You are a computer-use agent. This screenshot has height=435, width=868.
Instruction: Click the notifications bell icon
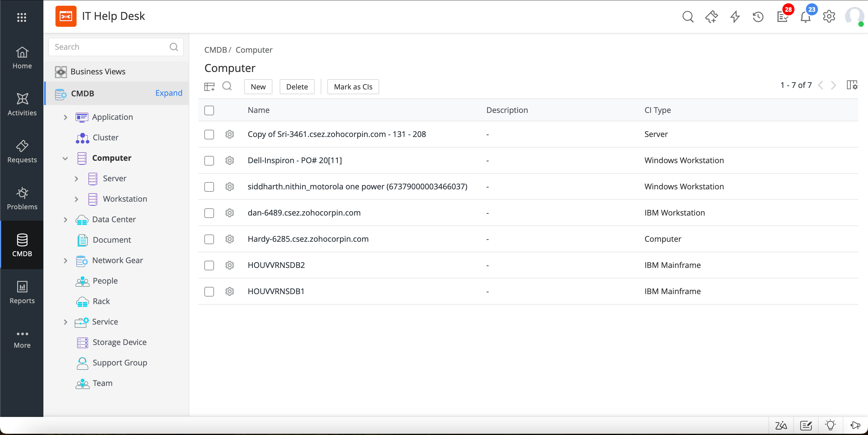point(805,17)
